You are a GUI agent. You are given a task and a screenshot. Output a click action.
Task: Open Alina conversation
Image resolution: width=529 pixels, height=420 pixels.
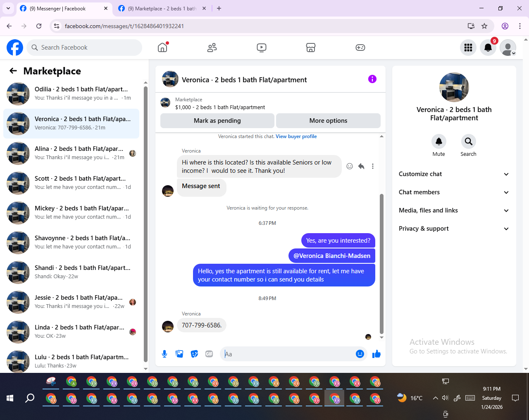tap(71, 153)
